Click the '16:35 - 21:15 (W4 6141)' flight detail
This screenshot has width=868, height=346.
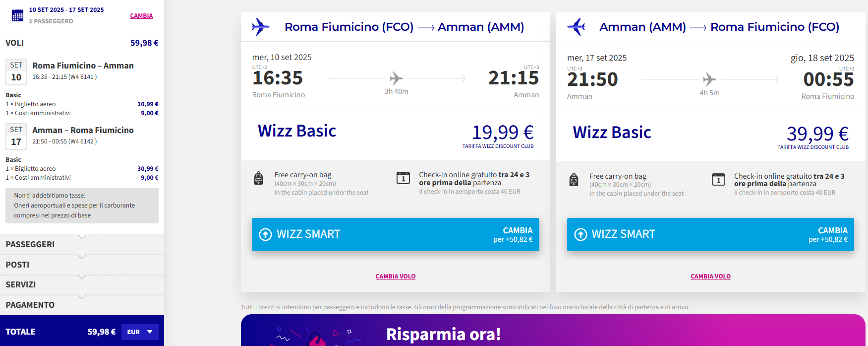[64, 77]
